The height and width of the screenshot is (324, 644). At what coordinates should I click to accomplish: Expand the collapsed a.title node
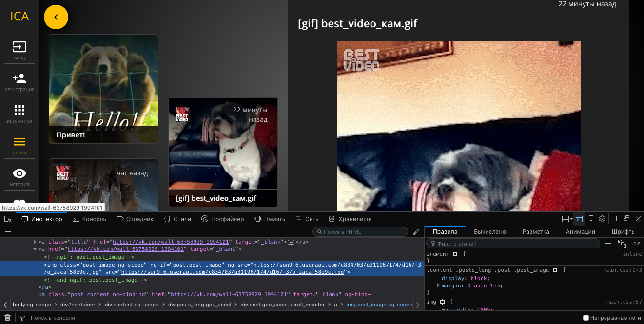[x=35, y=242]
